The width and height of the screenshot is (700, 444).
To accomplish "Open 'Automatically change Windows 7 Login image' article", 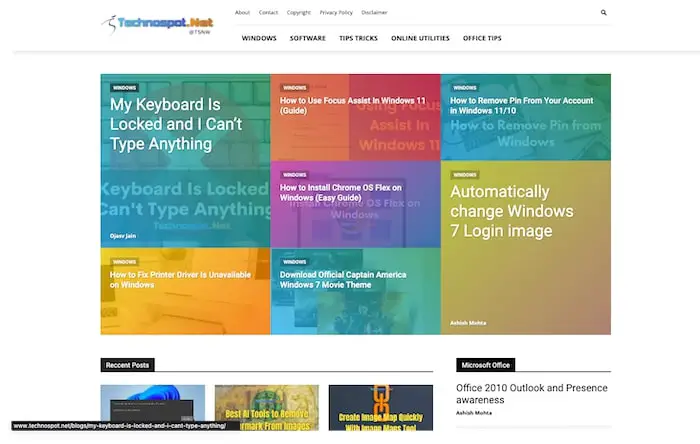I will coord(512,211).
